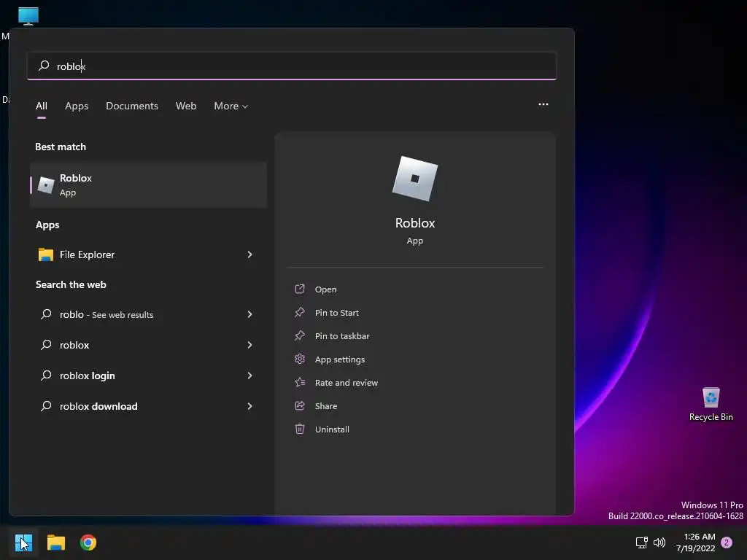Viewport: 747px width, 560px height.
Task: Open the More filter dropdown
Action: [231, 106]
